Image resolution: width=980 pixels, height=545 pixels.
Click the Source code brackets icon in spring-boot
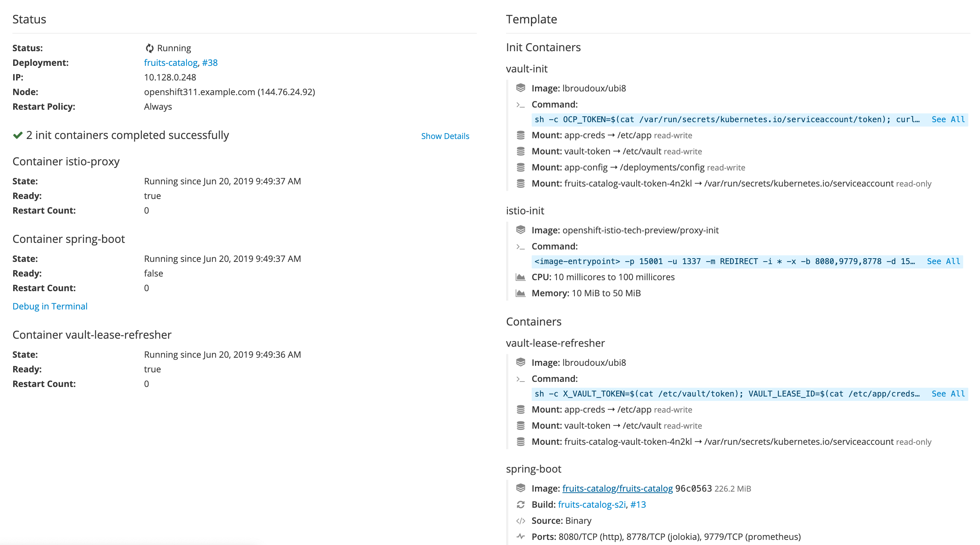(521, 520)
